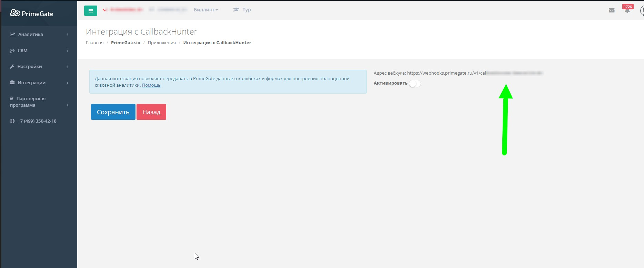Expand the CRM menu chevron

68,50
